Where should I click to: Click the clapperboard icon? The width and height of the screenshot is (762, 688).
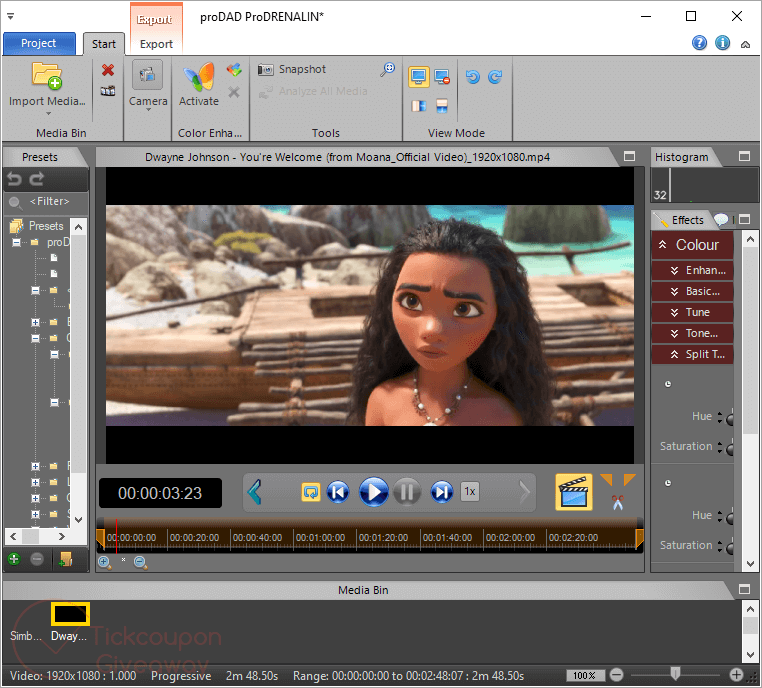(x=574, y=492)
